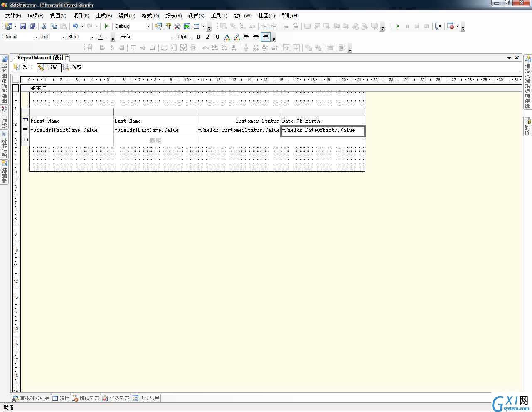
Task: Toggle bold formatting
Action: coord(199,37)
